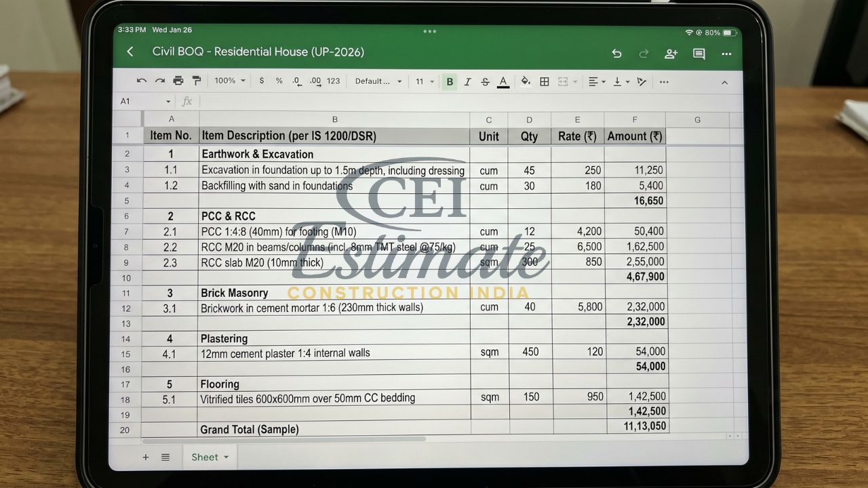Viewport: 868px width, 488px height.
Task: Select the paint format tool
Action: 197,81
